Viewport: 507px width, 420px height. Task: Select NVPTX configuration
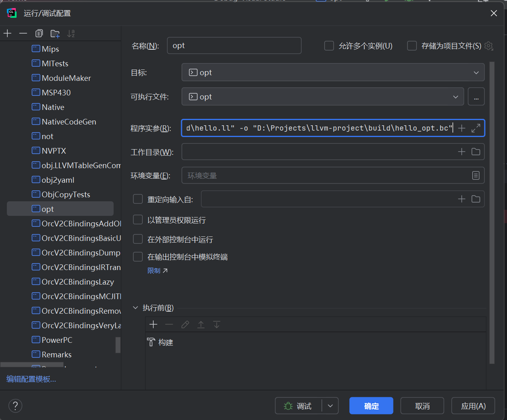point(49,151)
